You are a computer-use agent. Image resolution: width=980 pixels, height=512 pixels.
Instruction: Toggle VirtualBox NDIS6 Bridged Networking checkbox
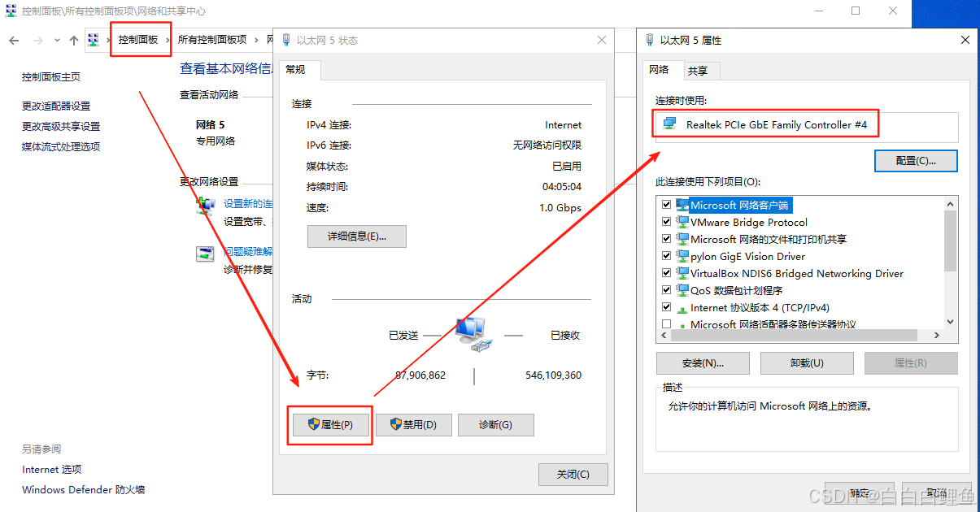667,273
